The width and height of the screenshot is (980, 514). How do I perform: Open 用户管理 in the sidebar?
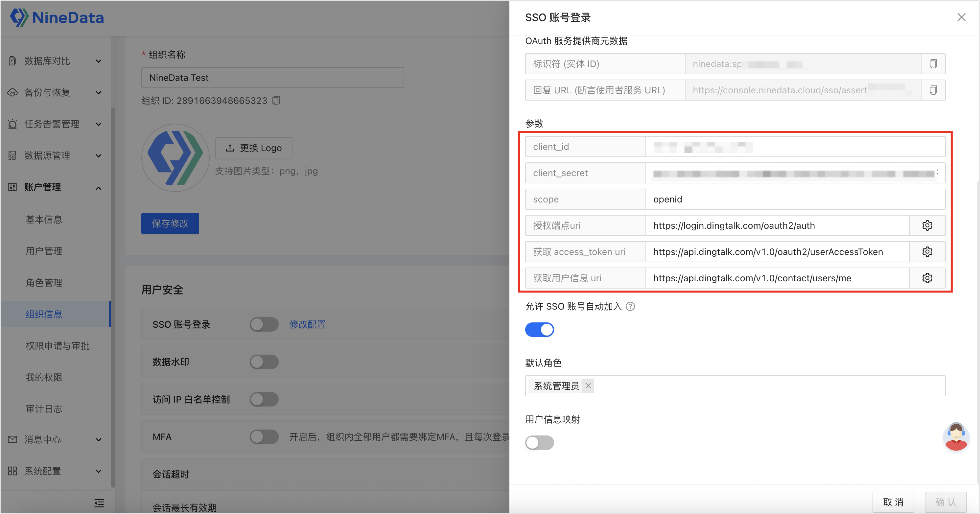[x=44, y=251]
